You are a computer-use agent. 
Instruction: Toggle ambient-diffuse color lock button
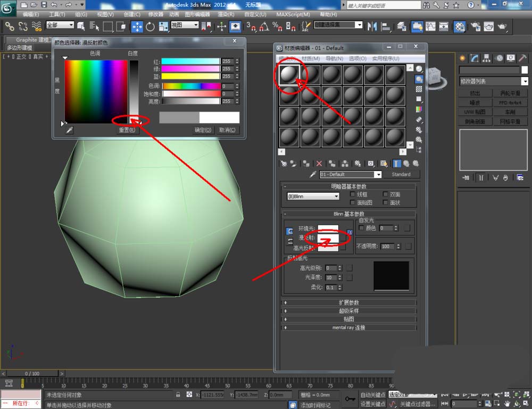[289, 231]
